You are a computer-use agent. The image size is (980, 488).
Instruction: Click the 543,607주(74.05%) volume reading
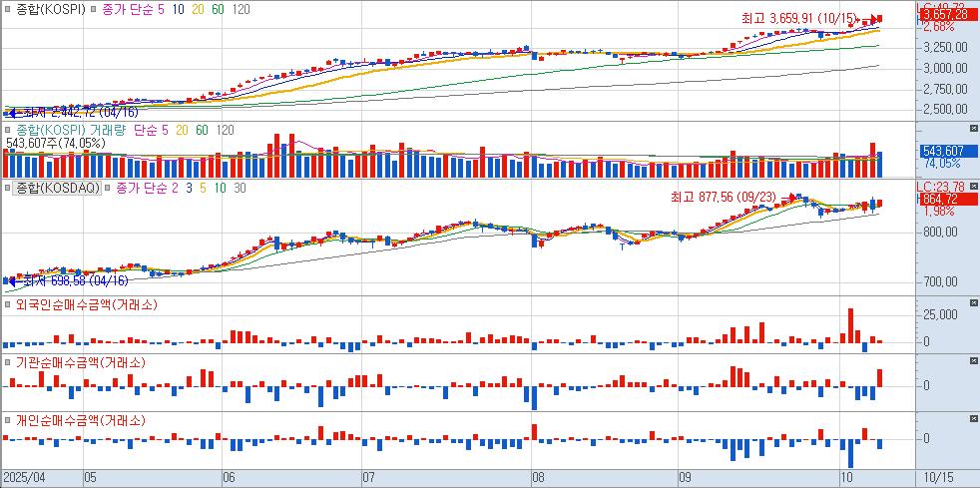(x=56, y=143)
